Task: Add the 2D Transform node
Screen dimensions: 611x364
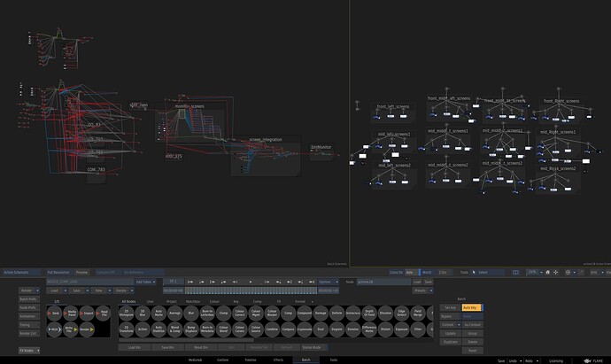Action: [127, 329]
